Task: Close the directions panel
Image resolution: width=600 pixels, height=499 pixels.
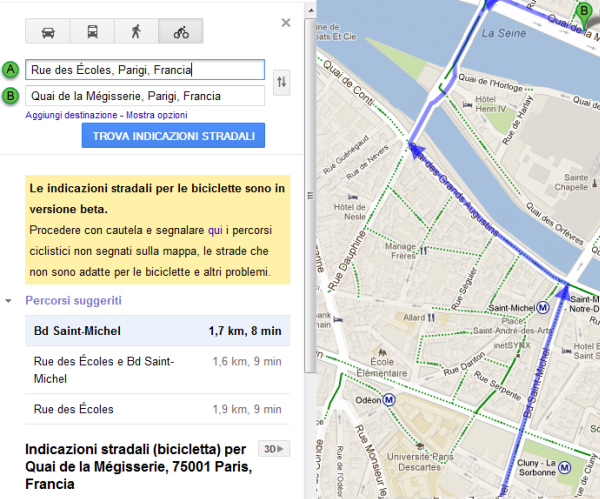Action: pyautogui.click(x=285, y=23)
